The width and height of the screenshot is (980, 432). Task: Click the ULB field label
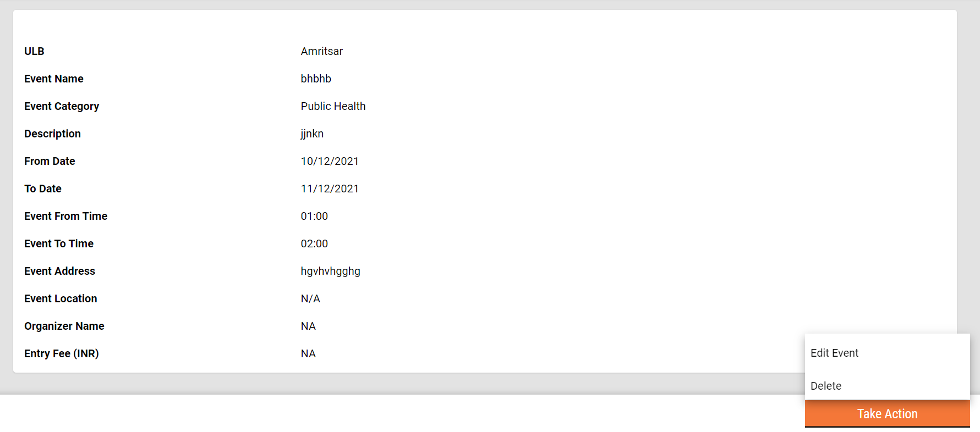[34, 51]
